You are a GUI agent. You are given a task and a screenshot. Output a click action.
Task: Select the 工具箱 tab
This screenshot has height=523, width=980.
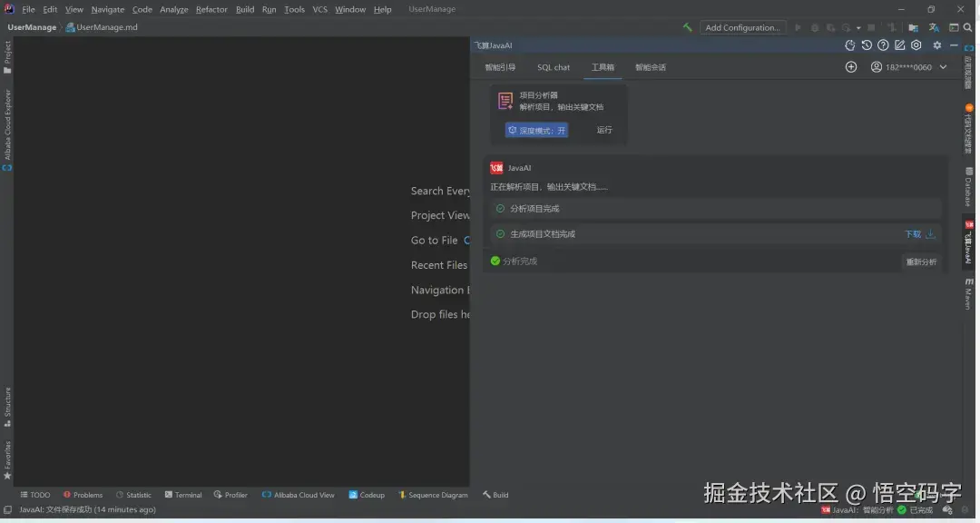click(603, 67)
